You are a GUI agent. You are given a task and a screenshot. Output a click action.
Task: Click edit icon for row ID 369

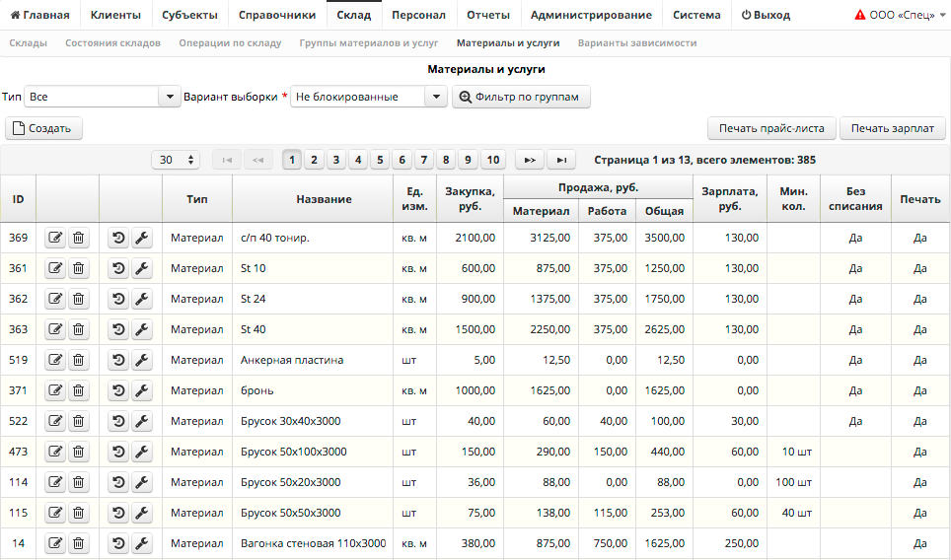tap(55, 238)
